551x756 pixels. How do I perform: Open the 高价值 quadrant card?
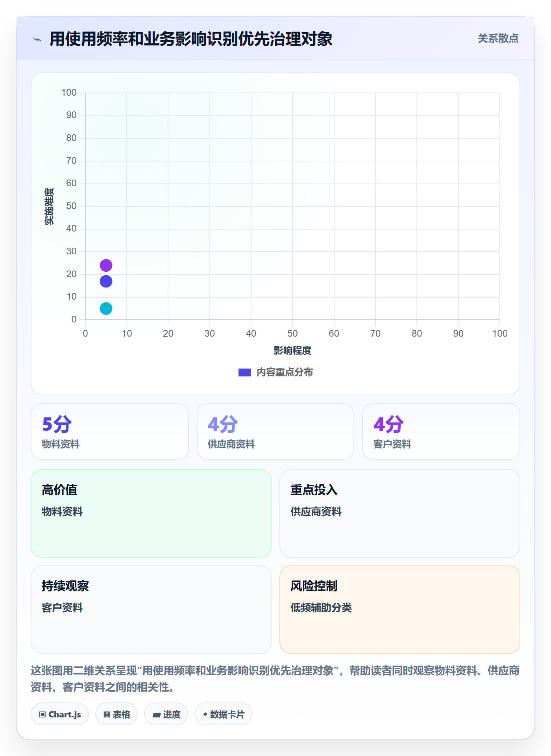(x=151, y=513)
